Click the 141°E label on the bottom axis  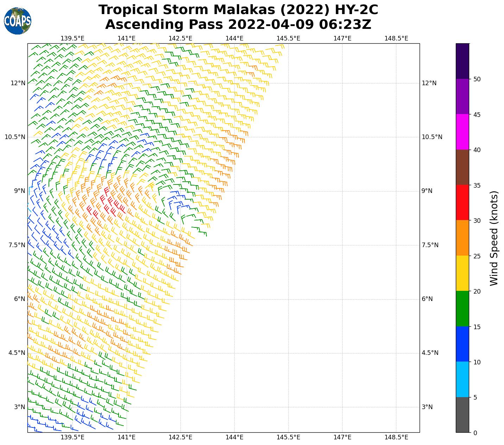(x=127, y=437)
